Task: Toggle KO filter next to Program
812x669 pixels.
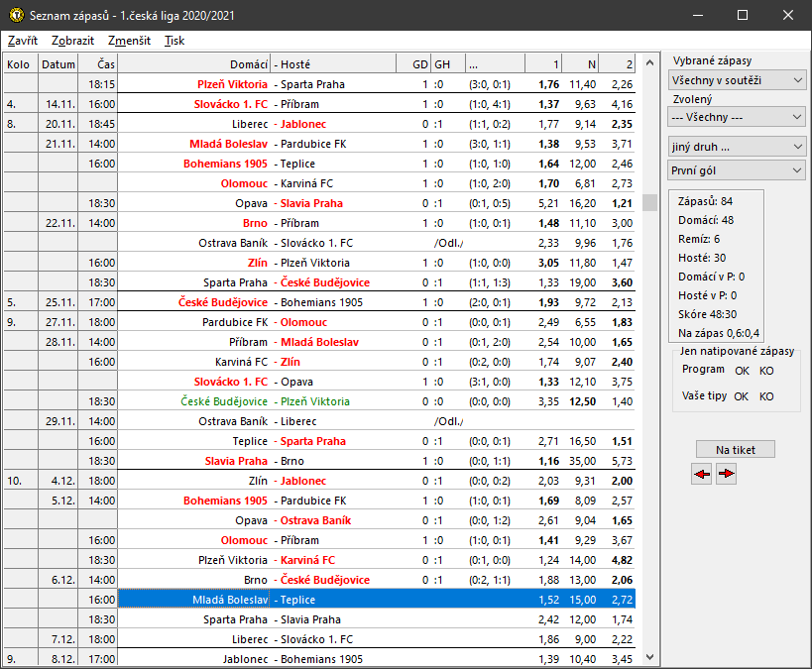Action: [x=766, y=371]
